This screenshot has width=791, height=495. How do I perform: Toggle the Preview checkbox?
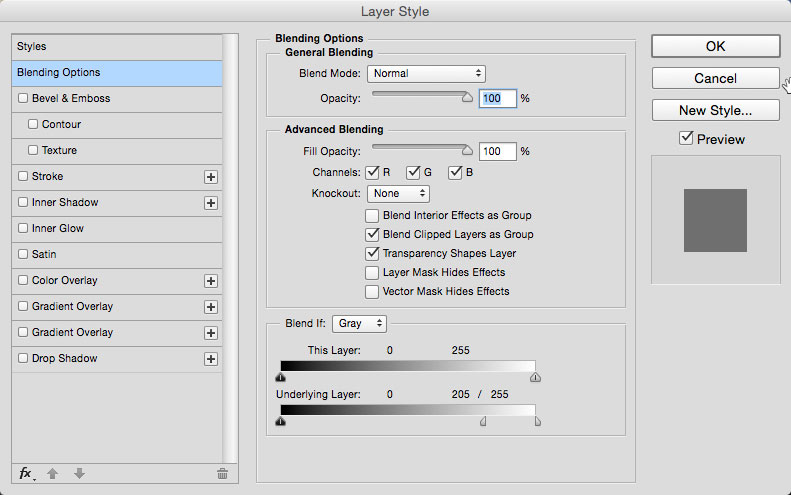(x=686, y=138)
